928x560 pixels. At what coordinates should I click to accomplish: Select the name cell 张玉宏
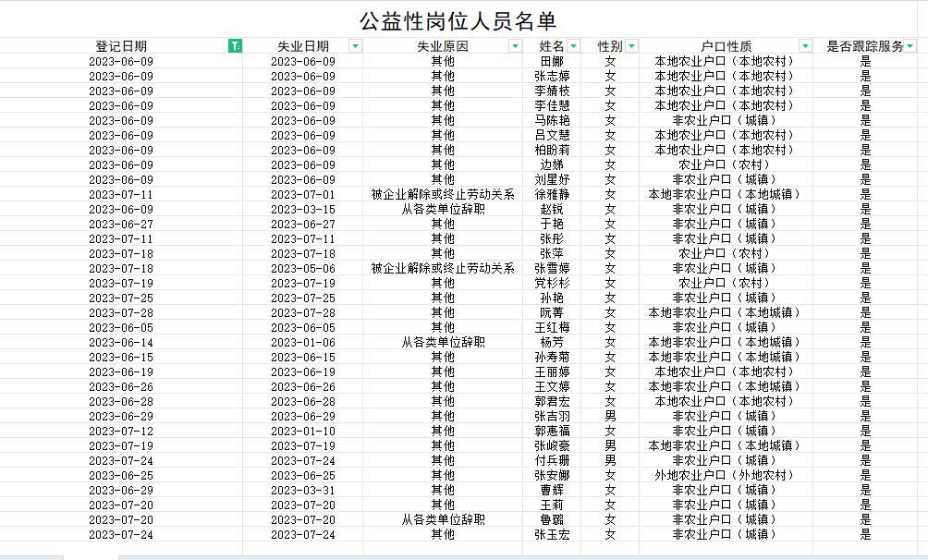[552, 535]
